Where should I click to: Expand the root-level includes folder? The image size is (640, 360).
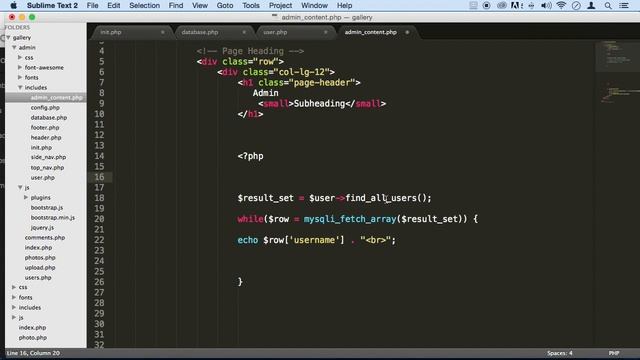tap(14, 307)
